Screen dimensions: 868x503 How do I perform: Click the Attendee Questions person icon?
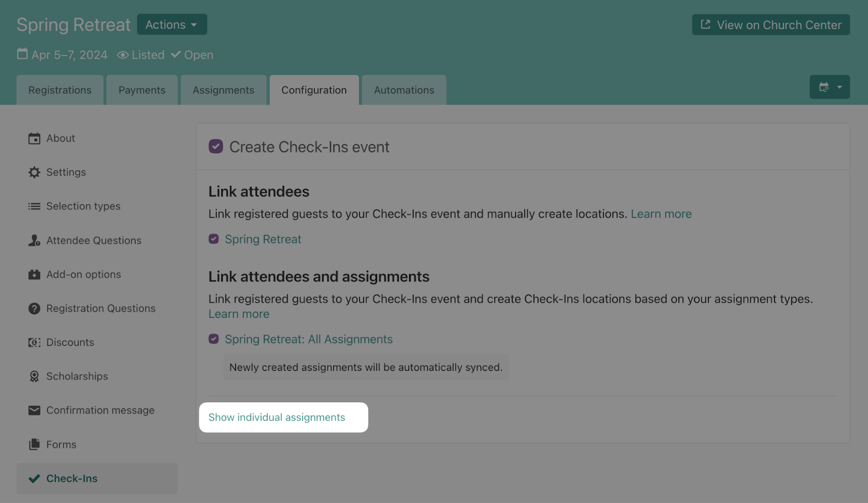tap(34, 241)
